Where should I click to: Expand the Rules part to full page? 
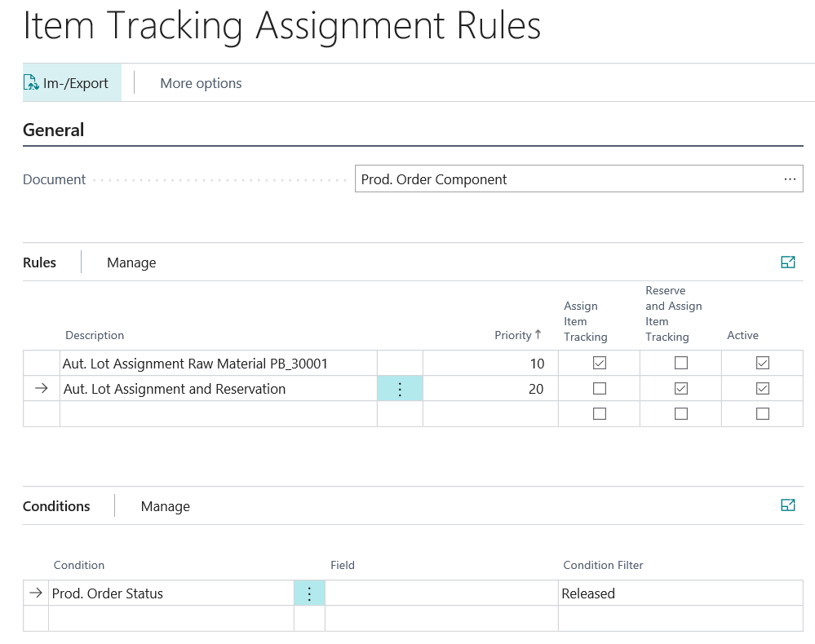point(788,262)
